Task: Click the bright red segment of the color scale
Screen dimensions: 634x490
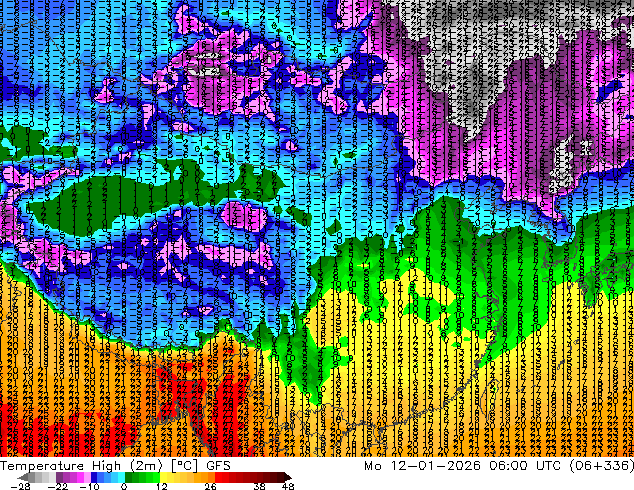Action: (222, 477)
